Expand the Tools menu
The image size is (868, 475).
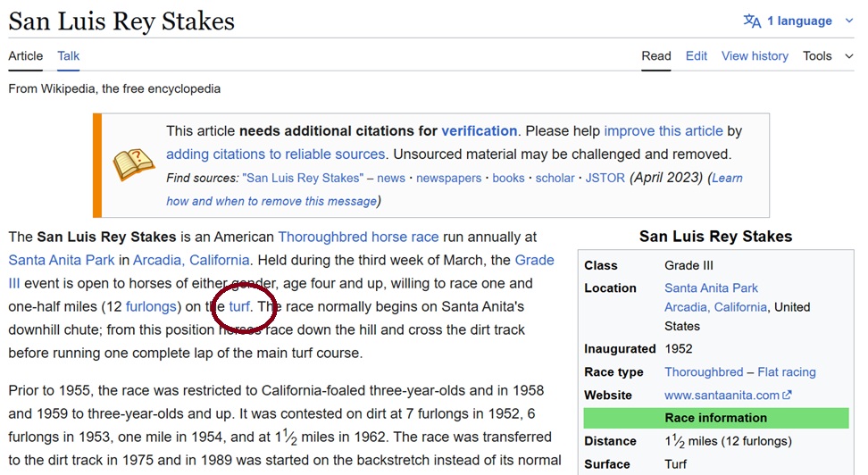[x=828, y=56]
